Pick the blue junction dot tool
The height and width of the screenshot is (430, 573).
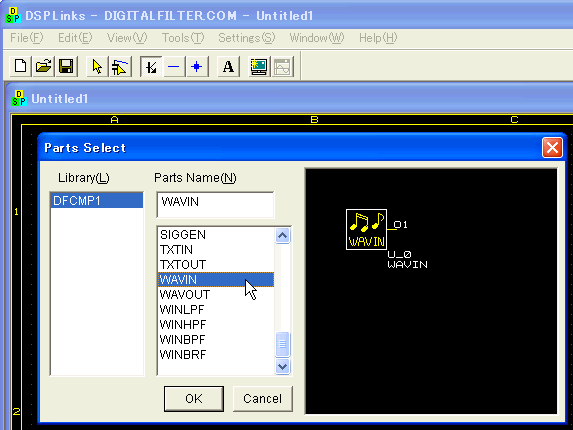(x=197, y=66)
